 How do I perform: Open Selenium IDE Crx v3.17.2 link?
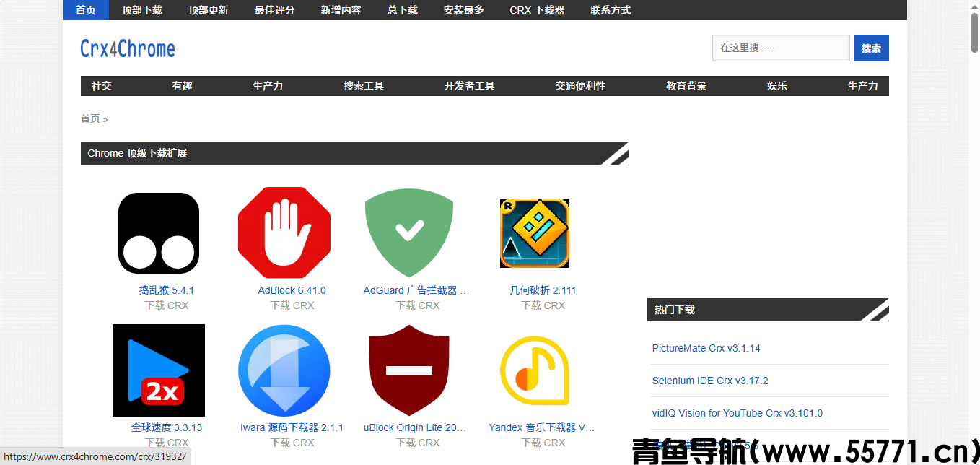[710, 381]
